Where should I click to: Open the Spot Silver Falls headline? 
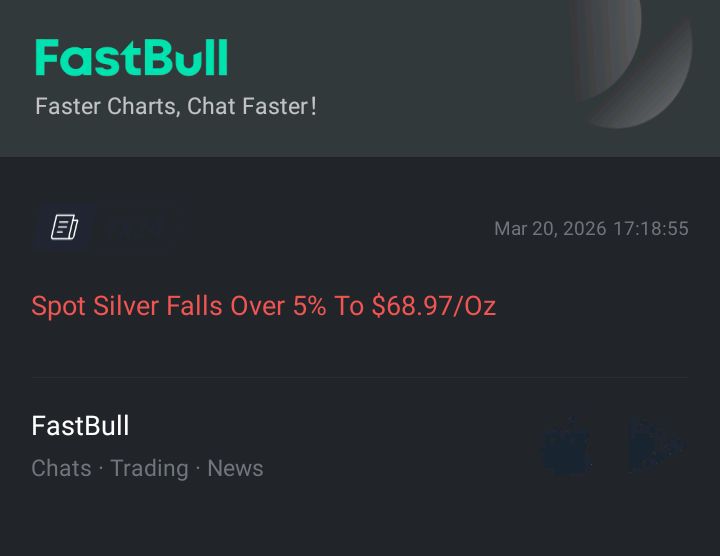click(263, 306)
